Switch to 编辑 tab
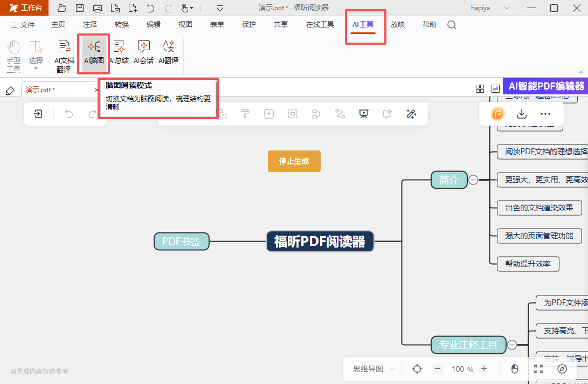Viewport: 588px width, 384px height. [x=154, y=24]
